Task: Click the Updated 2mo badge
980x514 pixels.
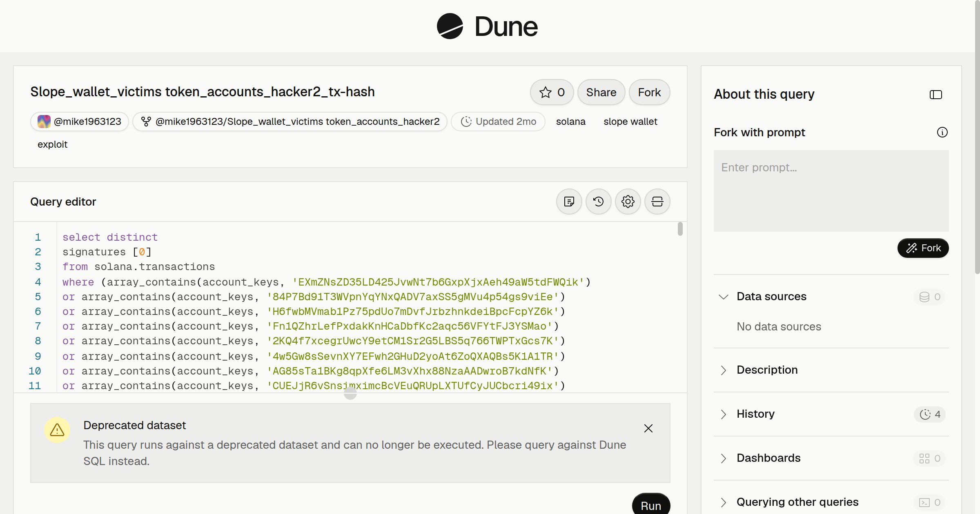Action: pyautogui.click(x=498, y=122)
